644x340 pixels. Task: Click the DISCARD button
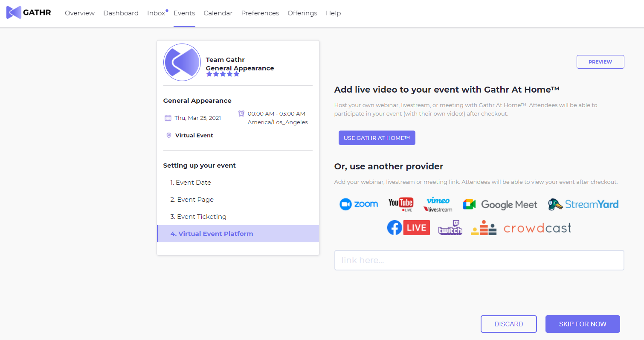coord(509,324)
